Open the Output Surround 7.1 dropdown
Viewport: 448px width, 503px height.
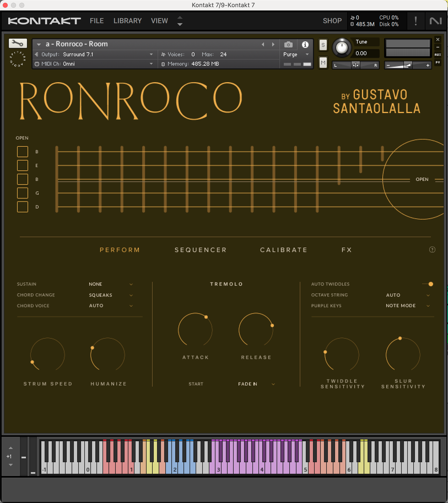(x=94, y=55)
